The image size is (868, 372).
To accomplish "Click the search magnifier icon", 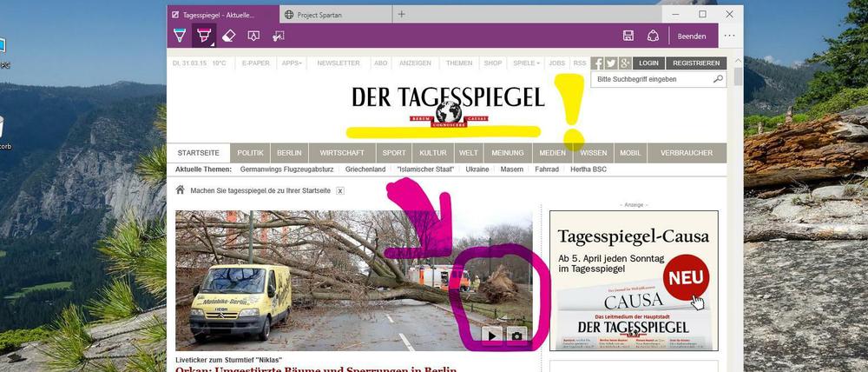I will click(x=718, y=79).
